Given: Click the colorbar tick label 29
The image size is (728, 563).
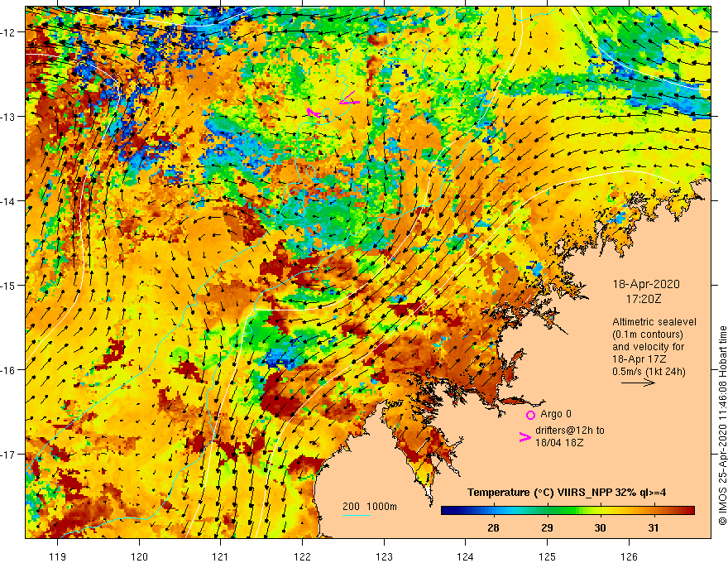Looking at the screenshot, I should (x=547, y=527).
